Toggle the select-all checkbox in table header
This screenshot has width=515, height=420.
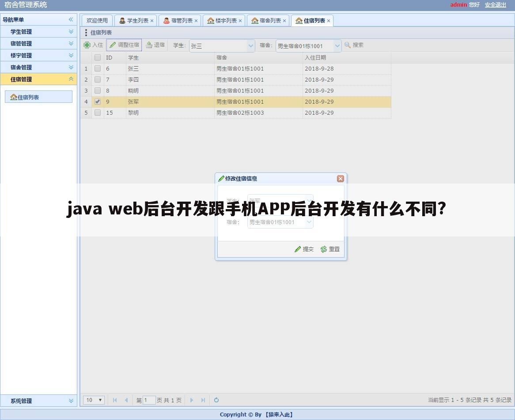click(98, 57)
